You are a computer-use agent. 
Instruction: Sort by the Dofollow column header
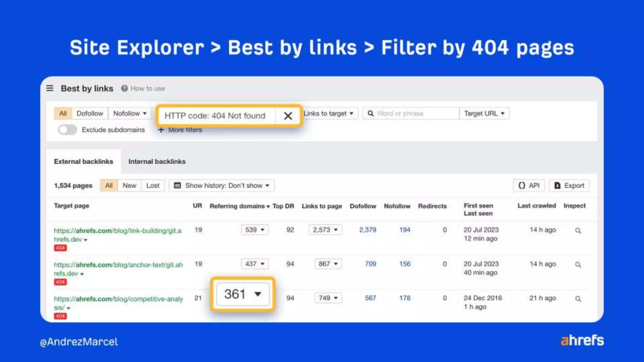click(x=363, y=206)
